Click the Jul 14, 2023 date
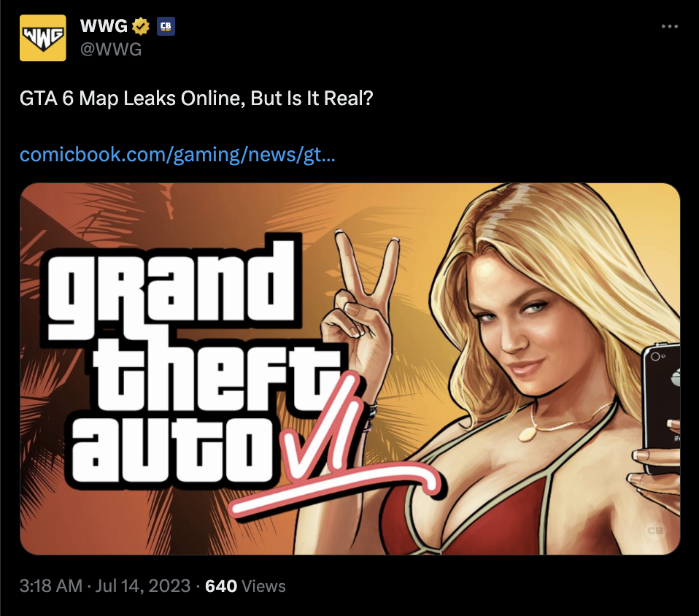This screenshot has height=616, width=699. tap(143, 585)
